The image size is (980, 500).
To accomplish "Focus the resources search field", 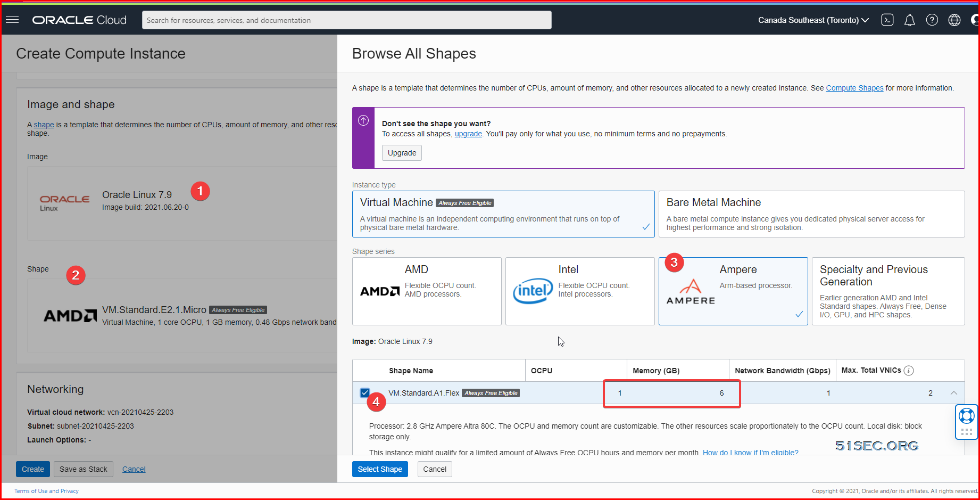I will click(x=347, y=20).
